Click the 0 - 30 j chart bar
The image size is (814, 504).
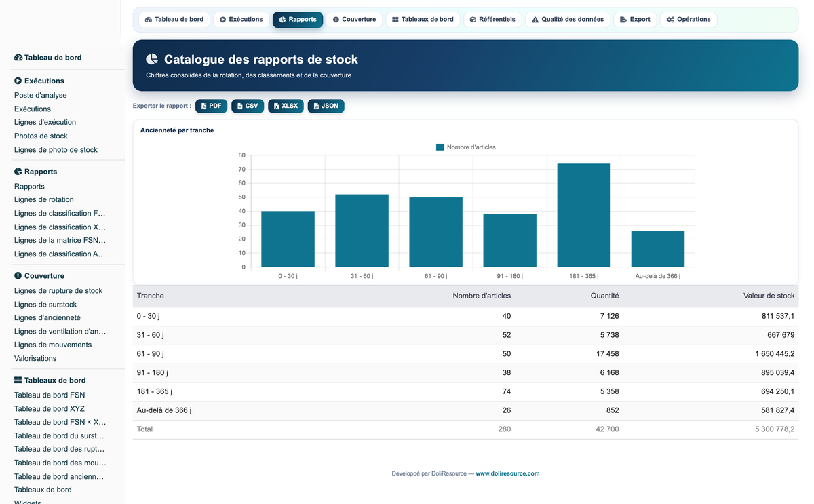pos(288,239)
